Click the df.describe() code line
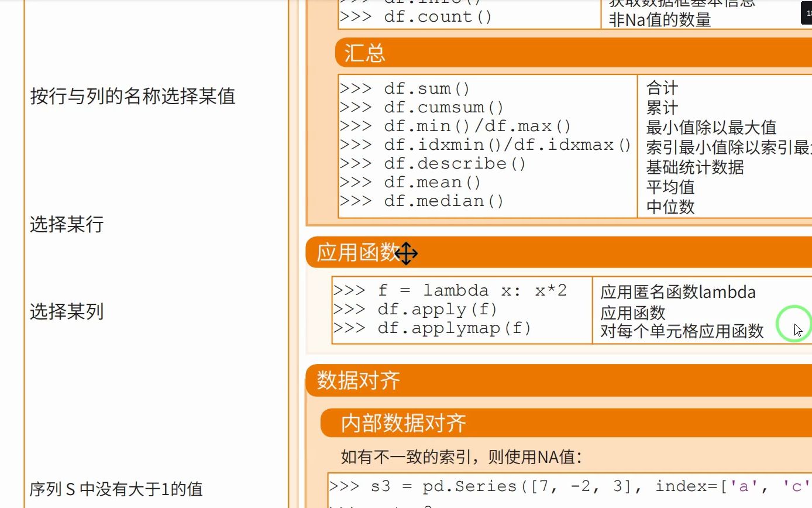 [433, 164]
